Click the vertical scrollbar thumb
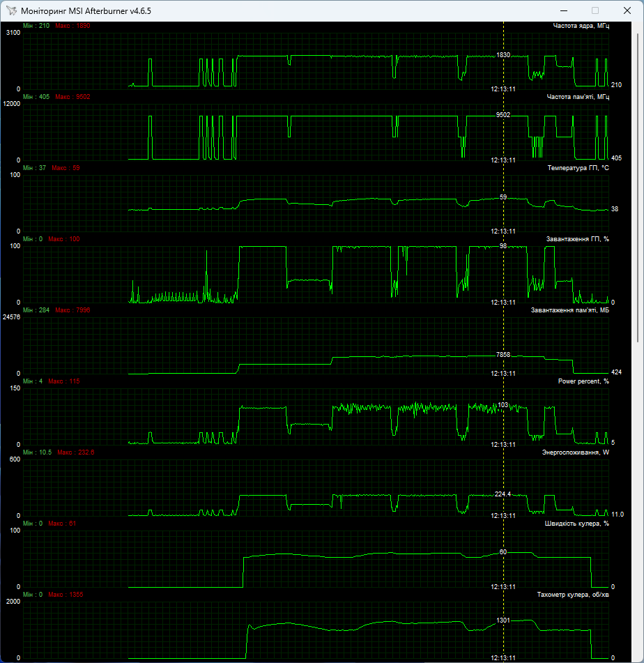644x663 pixels. tap(638, 188)
